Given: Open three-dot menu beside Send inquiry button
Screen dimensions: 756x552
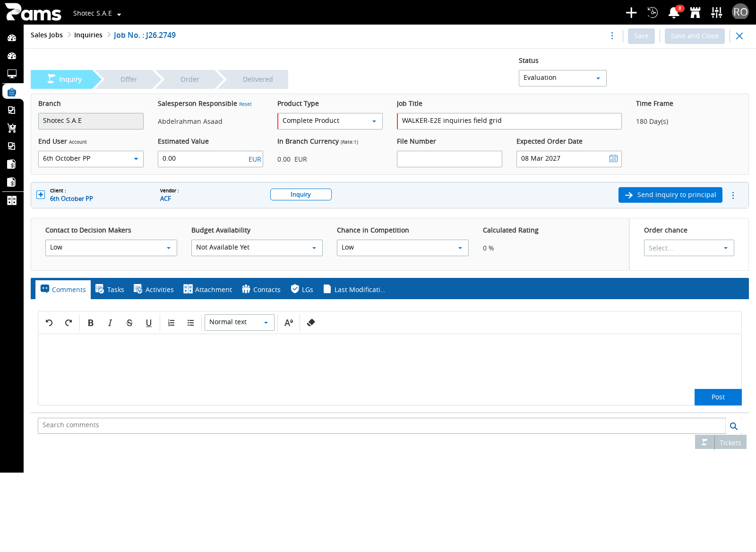Looking at the screenshot, I should tap(733, 195).
